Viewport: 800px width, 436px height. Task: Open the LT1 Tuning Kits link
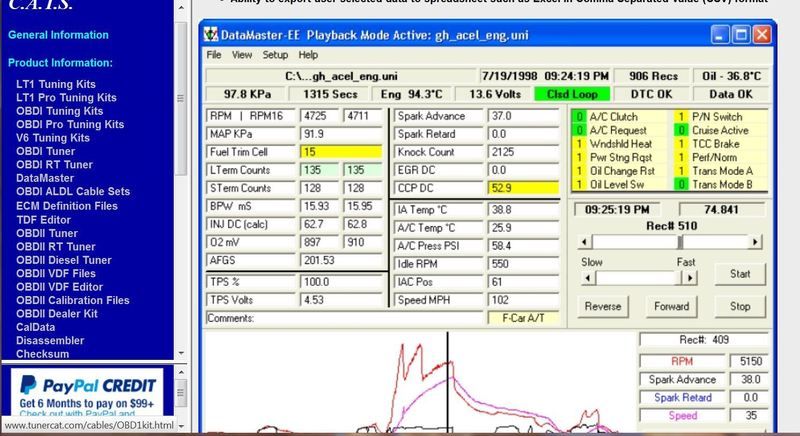pos(56,84)
